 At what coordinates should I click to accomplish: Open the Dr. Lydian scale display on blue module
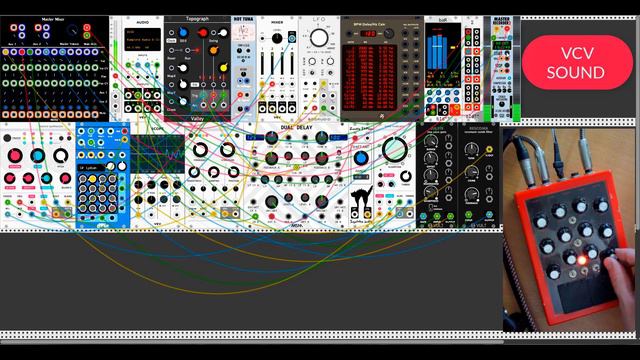point(91,168)
